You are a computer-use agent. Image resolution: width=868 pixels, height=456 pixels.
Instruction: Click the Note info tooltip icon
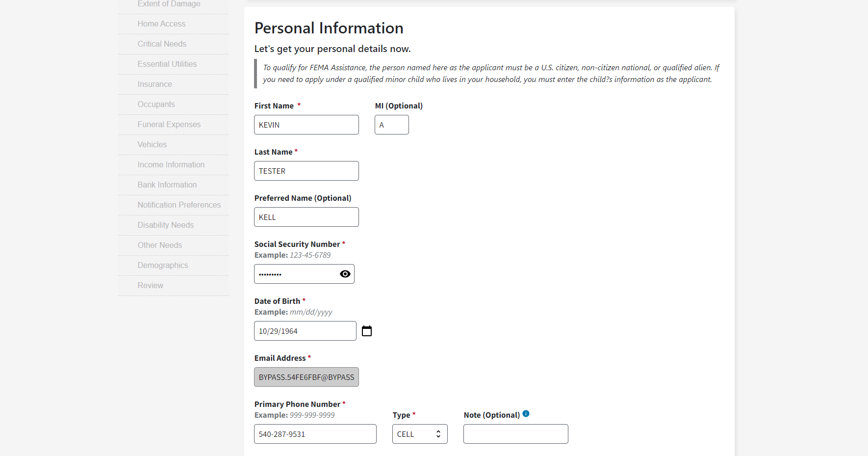(x=526, y=414)
